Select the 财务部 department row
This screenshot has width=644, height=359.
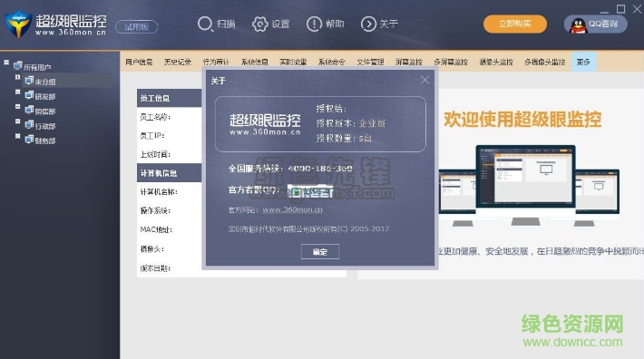coord(40,141)
